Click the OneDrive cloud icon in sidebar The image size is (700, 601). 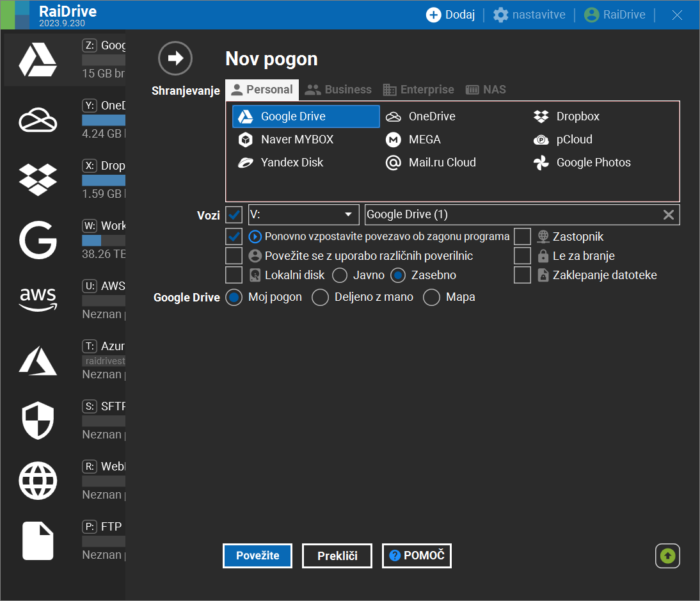click(x=38, y=120)
